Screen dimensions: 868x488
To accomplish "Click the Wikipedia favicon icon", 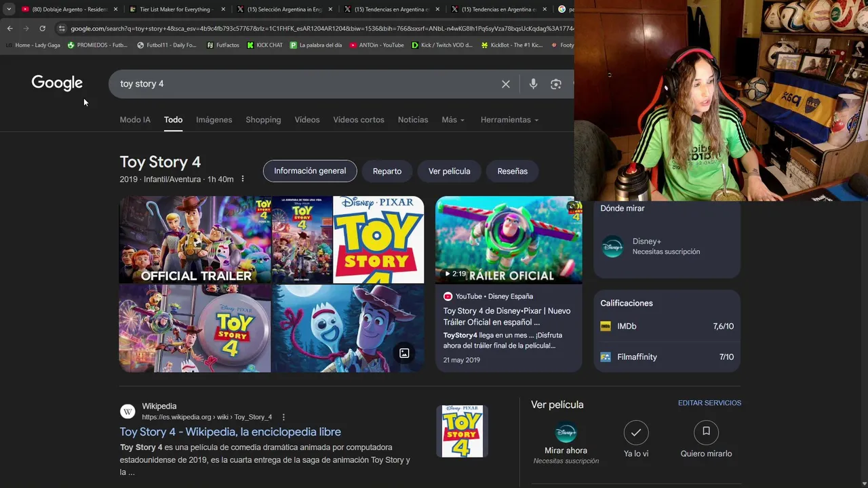I will pyautogui.click(x=127, y=411).
